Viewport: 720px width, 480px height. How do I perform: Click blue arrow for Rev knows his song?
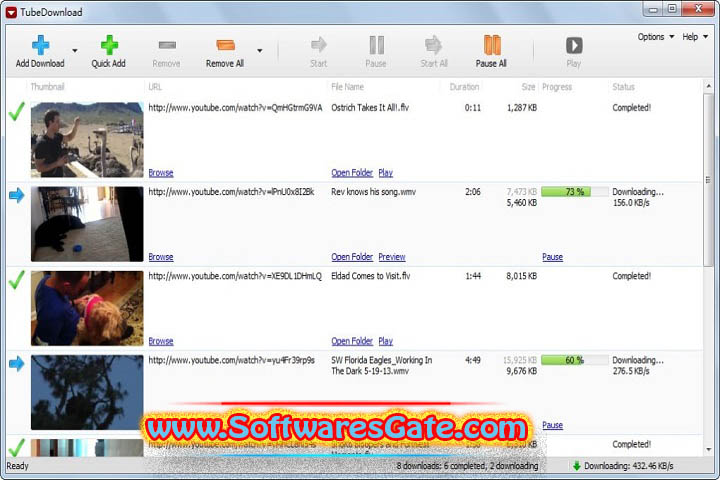click(17, 195)
